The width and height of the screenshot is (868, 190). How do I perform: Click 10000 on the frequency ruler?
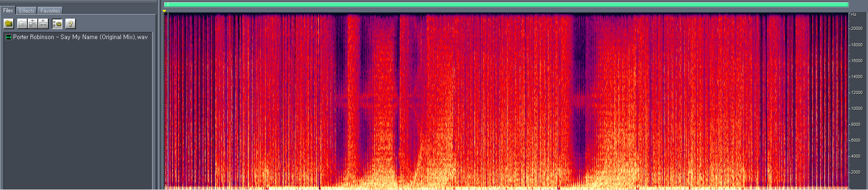tap(857, 109)
